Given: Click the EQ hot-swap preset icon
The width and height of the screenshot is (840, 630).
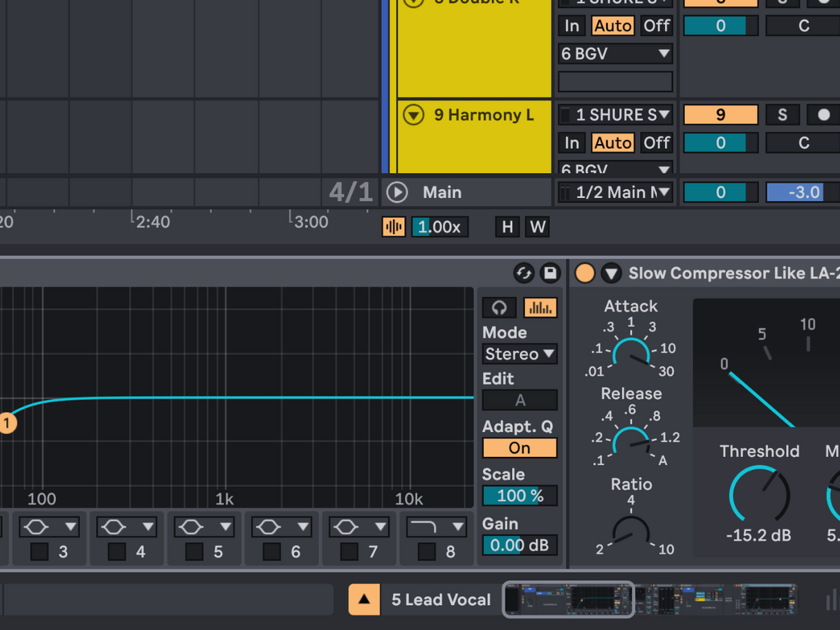Looking at the screenshot, I should click(x=524, y=273).
